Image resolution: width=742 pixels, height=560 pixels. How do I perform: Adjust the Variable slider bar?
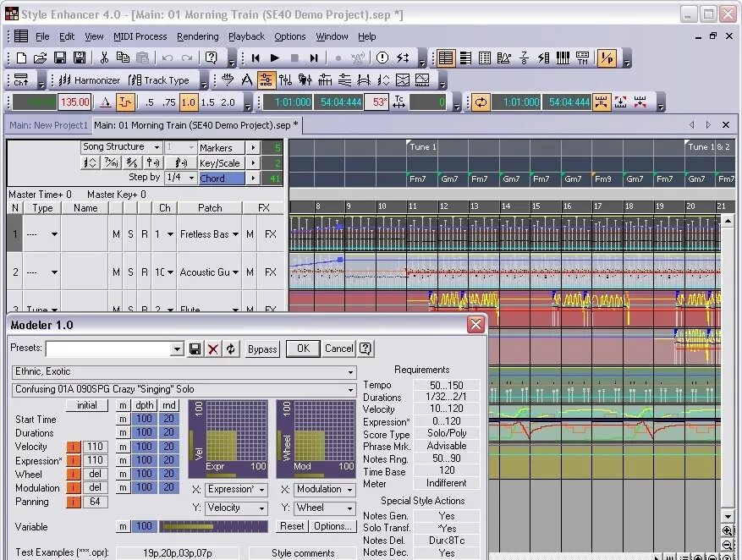[213, 526]
